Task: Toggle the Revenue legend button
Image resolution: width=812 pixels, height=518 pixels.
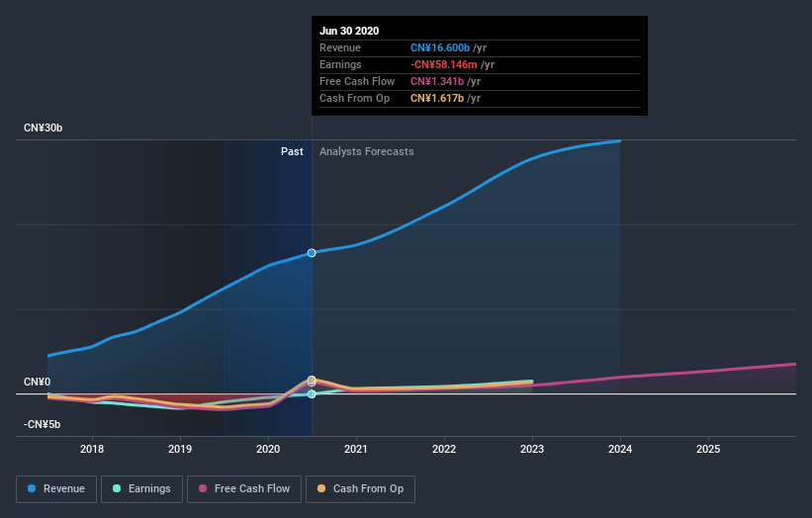Action: (x=56, y=489)
